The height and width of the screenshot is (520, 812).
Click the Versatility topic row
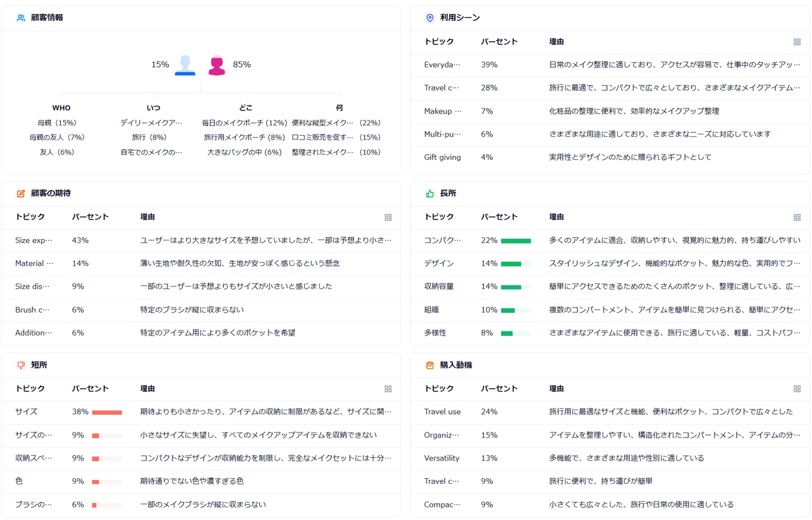[x=609, y=458]
